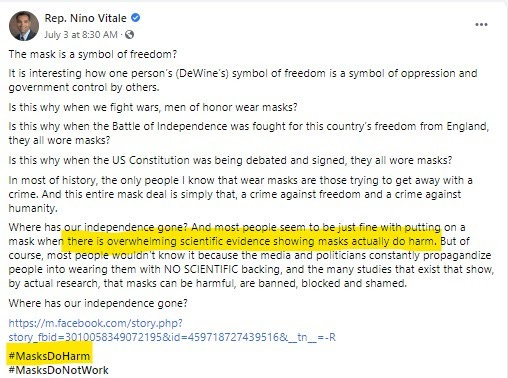Open the three-dot post options menu
This screenshot has width=508, height=378.
pyautogui.click(x=481, y=25)
